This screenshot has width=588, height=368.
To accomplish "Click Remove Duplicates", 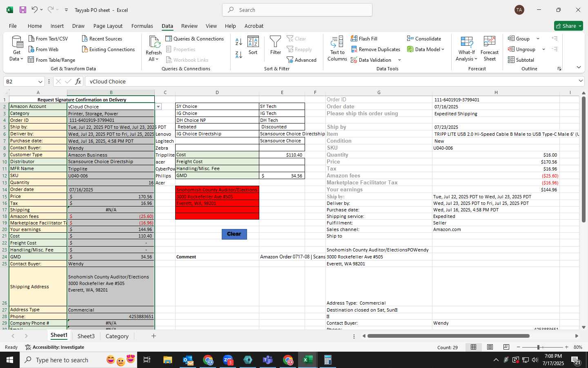I will [x=376, y=49].
